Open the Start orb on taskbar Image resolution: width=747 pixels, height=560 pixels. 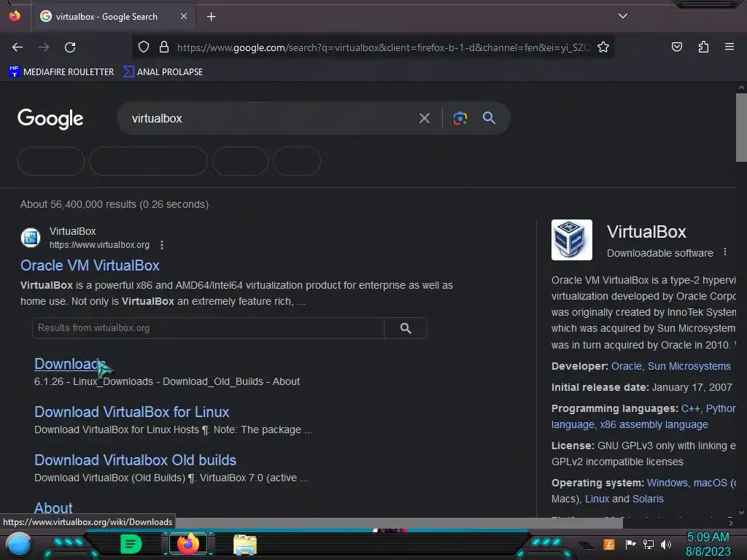[19, 545]
